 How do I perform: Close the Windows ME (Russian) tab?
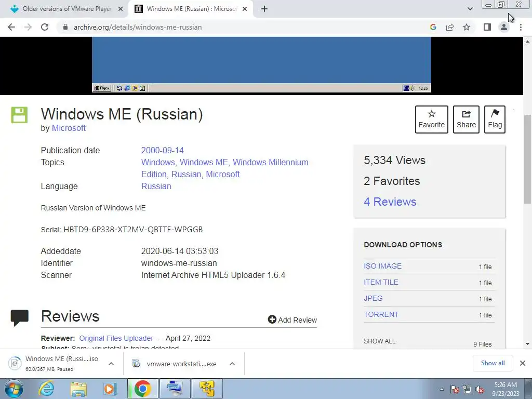245,9
